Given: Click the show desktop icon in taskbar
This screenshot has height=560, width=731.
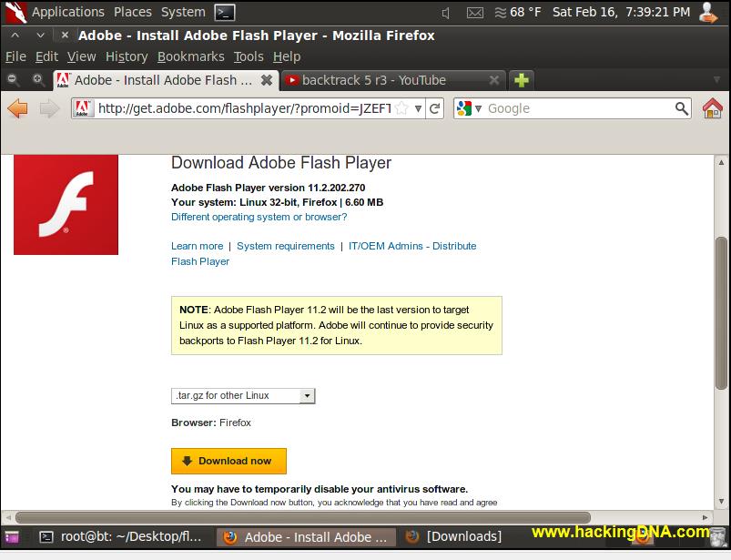Looking at the screenshot, I should (11, 537).
